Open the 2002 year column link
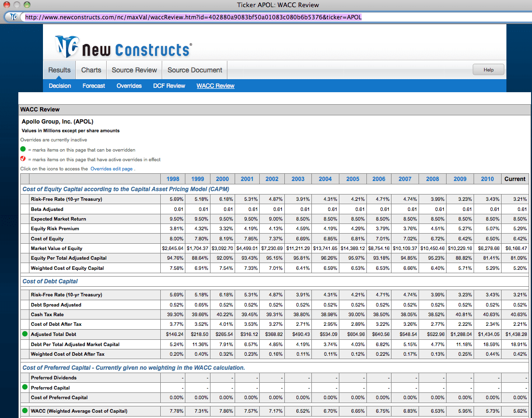The image size is (532, 418). tap(272, 179)
